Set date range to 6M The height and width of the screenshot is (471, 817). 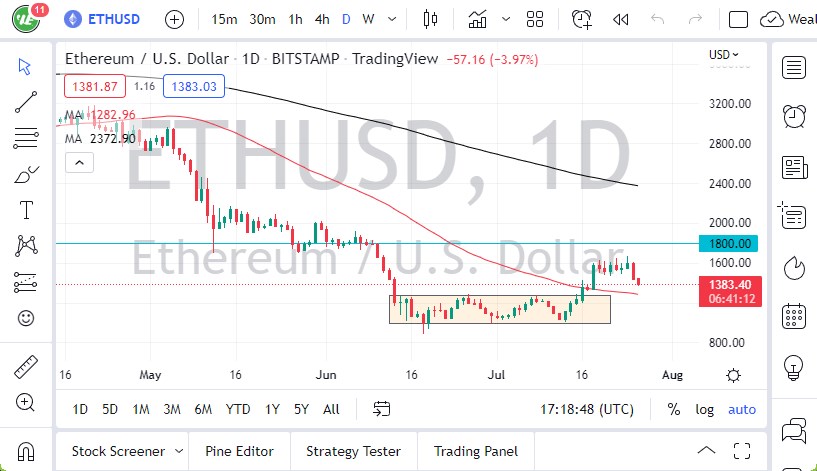(x=203, y=410)
